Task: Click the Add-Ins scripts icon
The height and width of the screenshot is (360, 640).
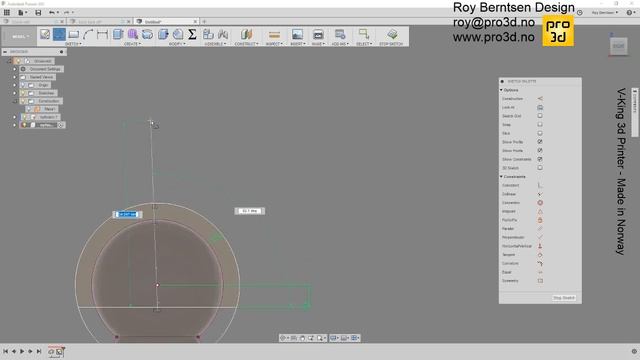Action: pos(340,34)
